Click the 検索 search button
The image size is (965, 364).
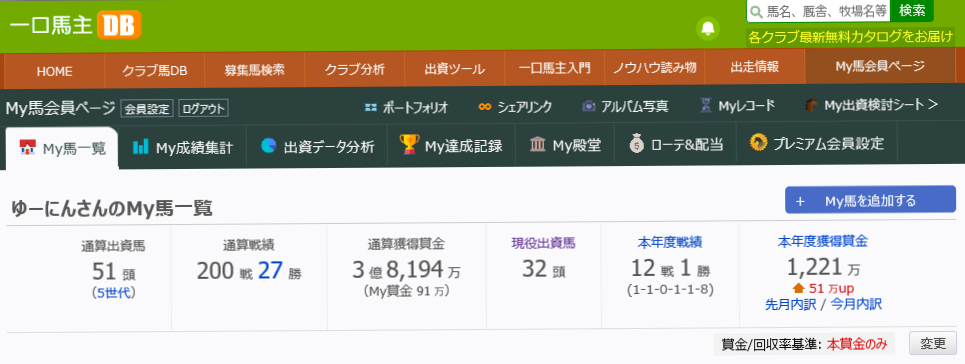point(912,10)
